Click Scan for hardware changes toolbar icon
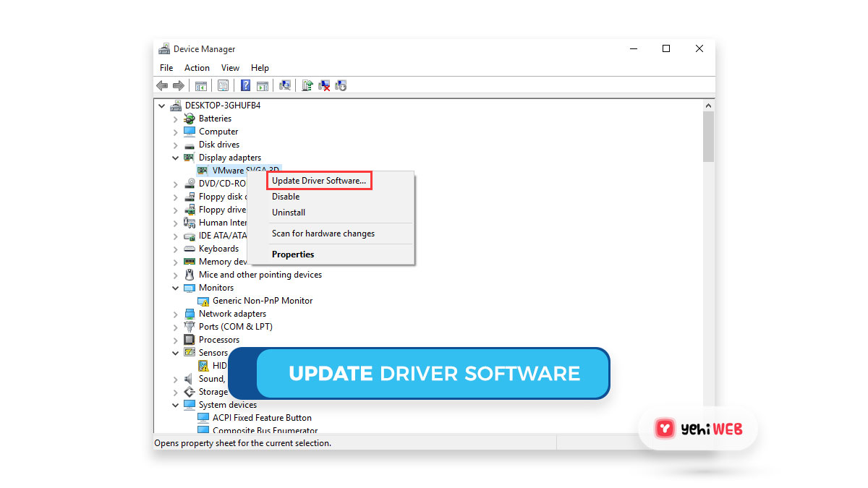This screenshot has width=868, height=488. pos(285,85)
